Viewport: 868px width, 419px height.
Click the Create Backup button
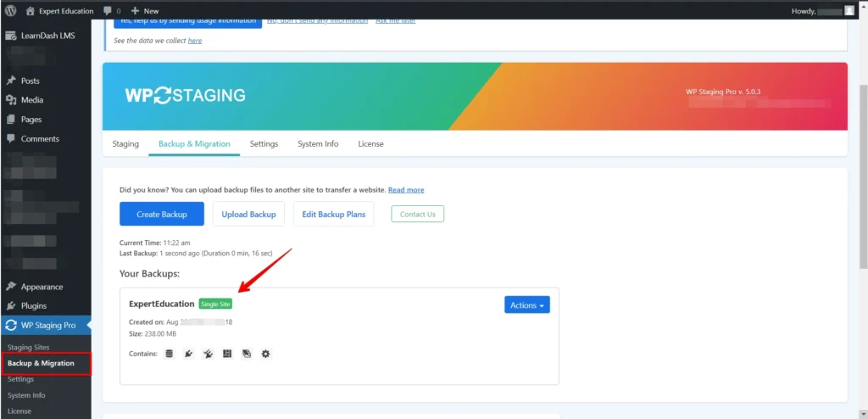162,214
